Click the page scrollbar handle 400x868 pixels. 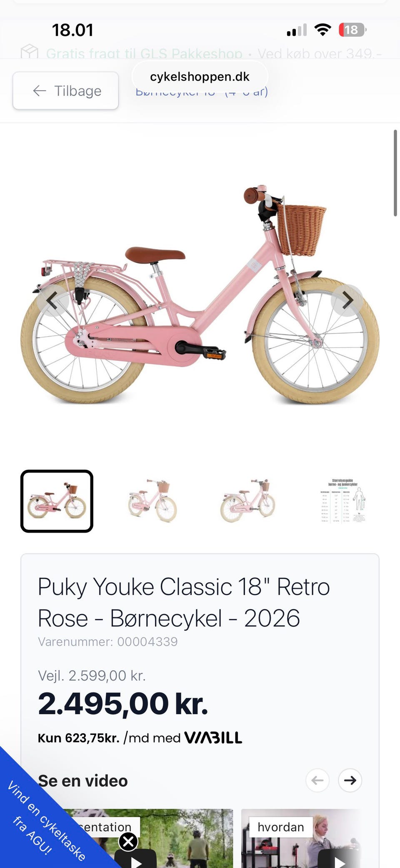tap(395, 173)
